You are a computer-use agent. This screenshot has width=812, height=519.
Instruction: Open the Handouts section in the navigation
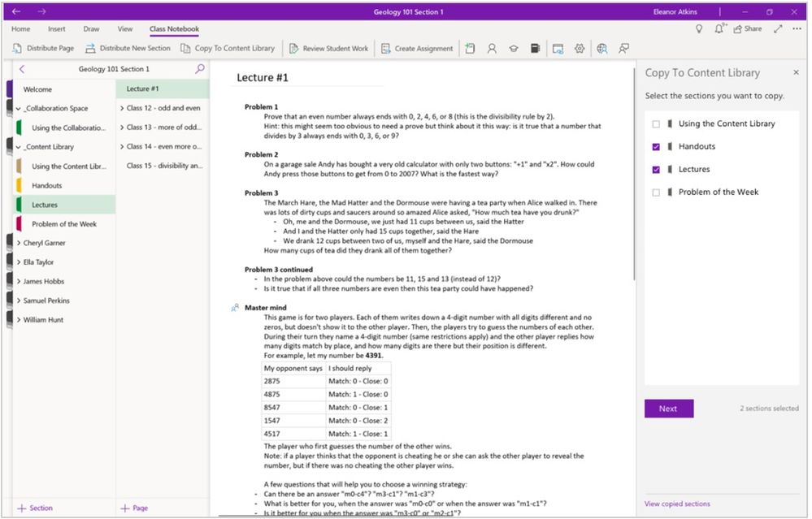[x=64, y=185]
